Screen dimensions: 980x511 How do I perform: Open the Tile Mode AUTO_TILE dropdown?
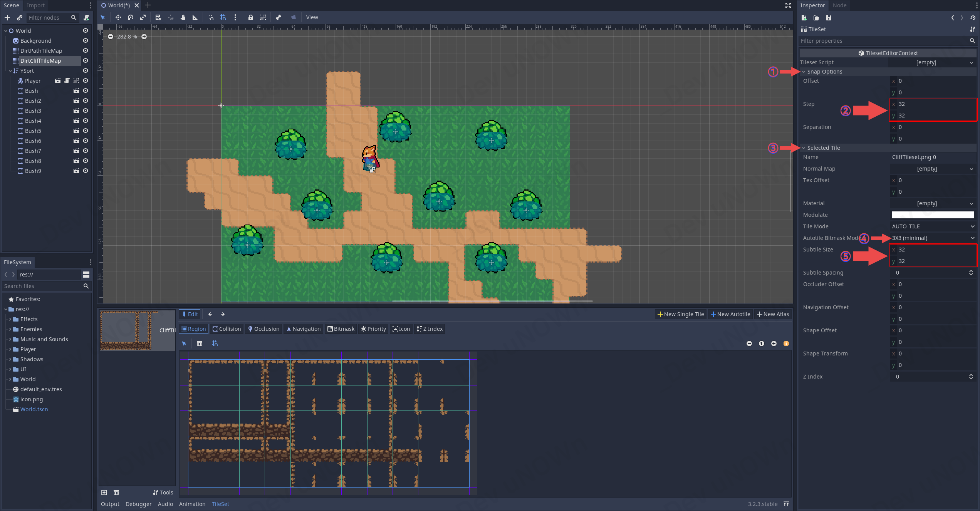[x=932, y=226]
